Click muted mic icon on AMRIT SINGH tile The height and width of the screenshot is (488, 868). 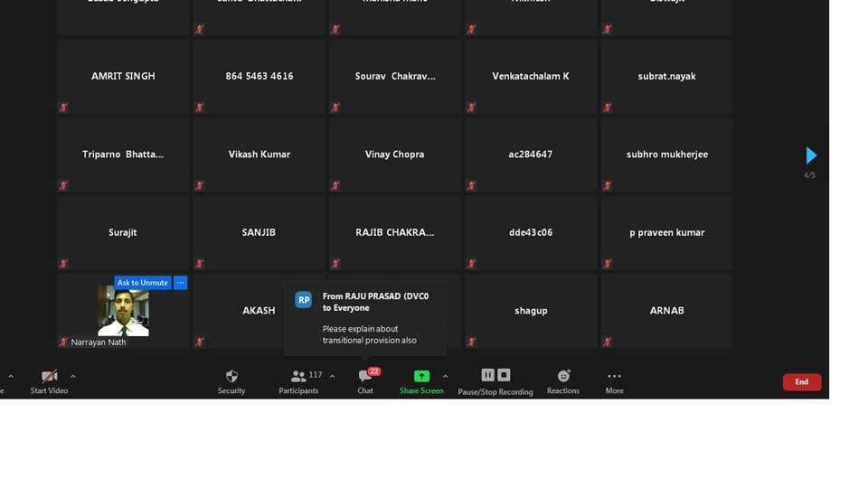point(63,108)
